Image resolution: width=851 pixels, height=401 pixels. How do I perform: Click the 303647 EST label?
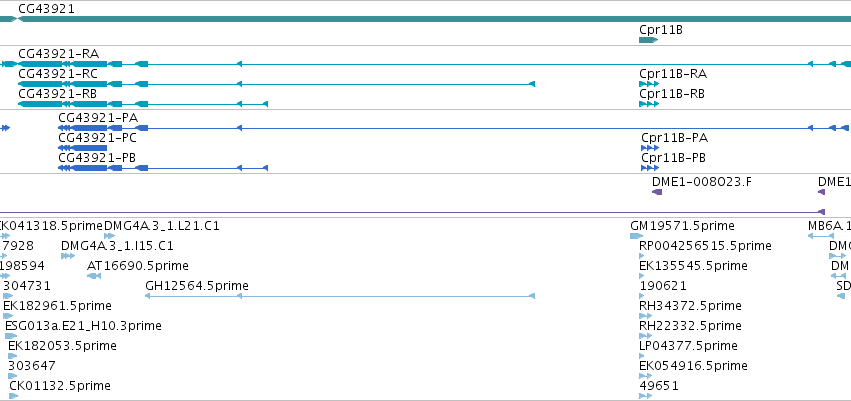click(x=31, y=366)
